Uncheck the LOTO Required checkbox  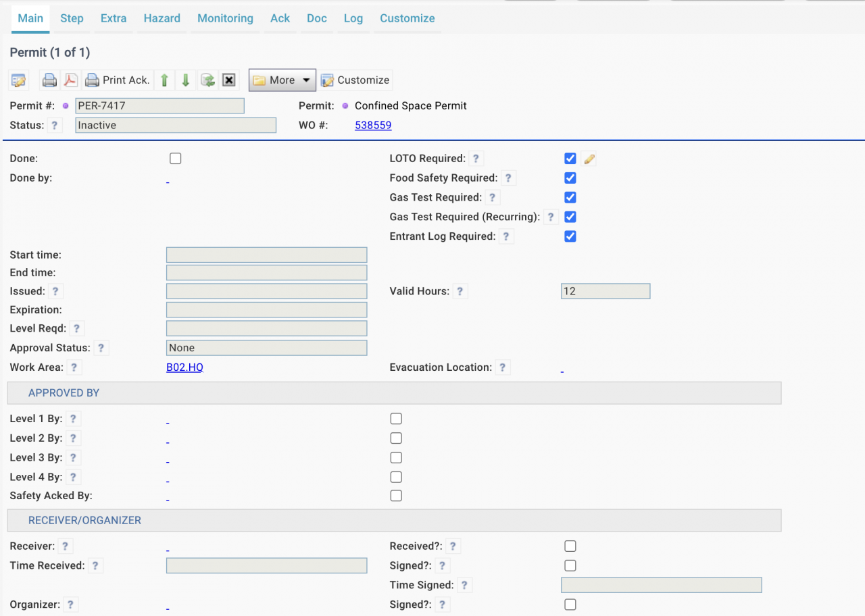coord(570,159)
